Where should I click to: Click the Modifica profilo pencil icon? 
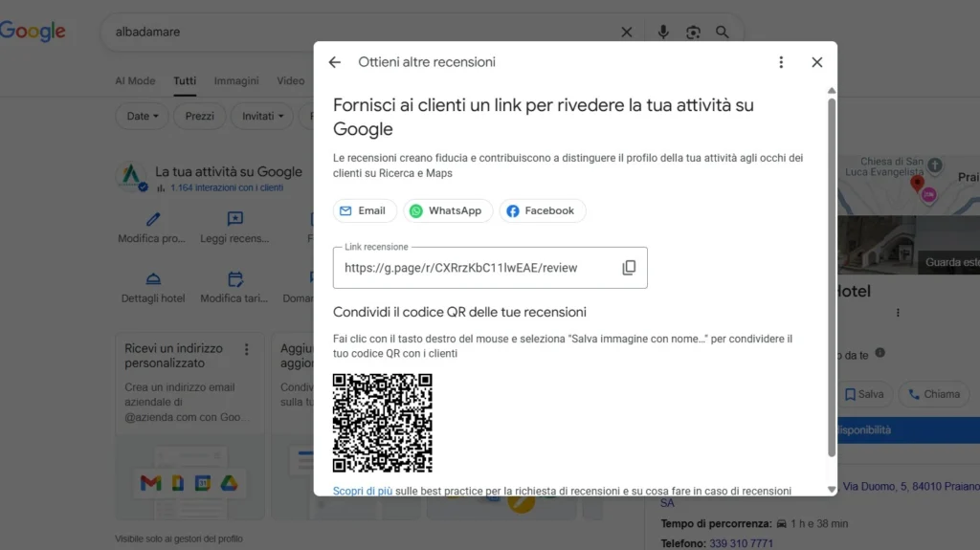tap(153, 219)
